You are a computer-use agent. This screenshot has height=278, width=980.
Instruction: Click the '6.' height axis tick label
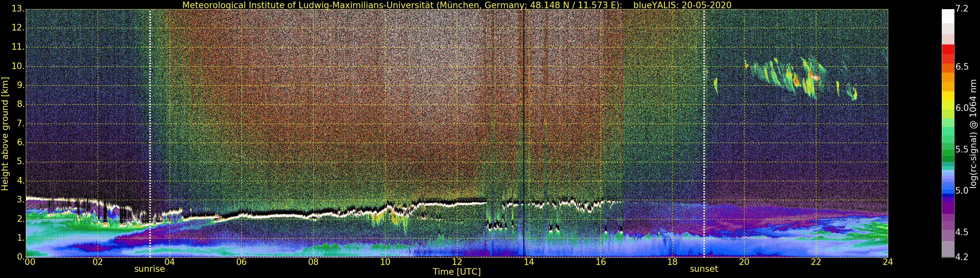(x=21, y=142)
